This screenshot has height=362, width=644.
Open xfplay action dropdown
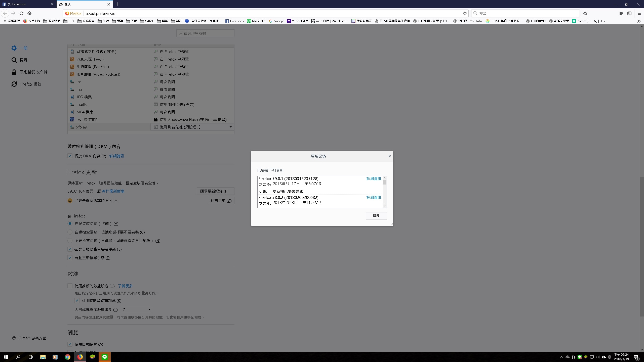[192, 127]
